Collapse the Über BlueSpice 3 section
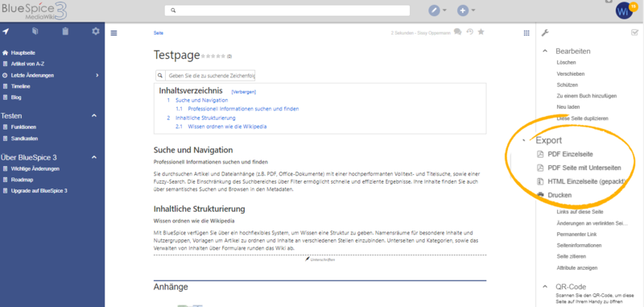Image resolution: width=644 pixels, height=307 pixels. (94, 157)
